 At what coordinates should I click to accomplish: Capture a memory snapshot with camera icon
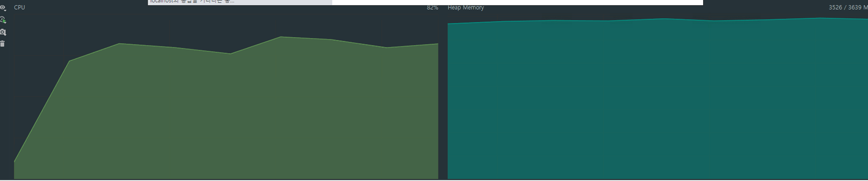(3, 32)
